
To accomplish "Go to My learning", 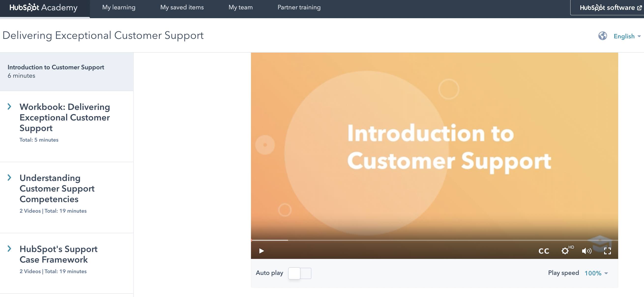I will pyautogui.click(x=118, y=7).
